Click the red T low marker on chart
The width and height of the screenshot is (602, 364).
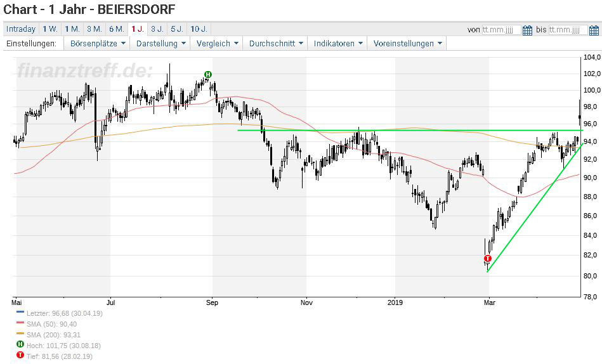point(488,258)
